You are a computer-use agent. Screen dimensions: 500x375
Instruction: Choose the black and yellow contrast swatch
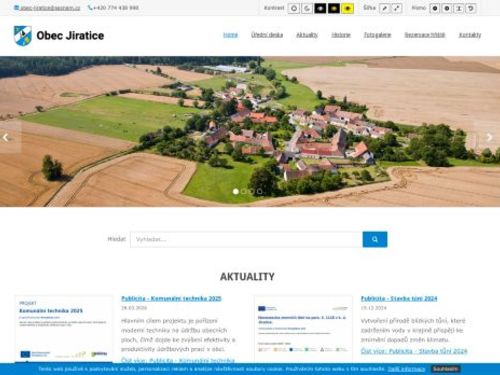coord(334,8)
